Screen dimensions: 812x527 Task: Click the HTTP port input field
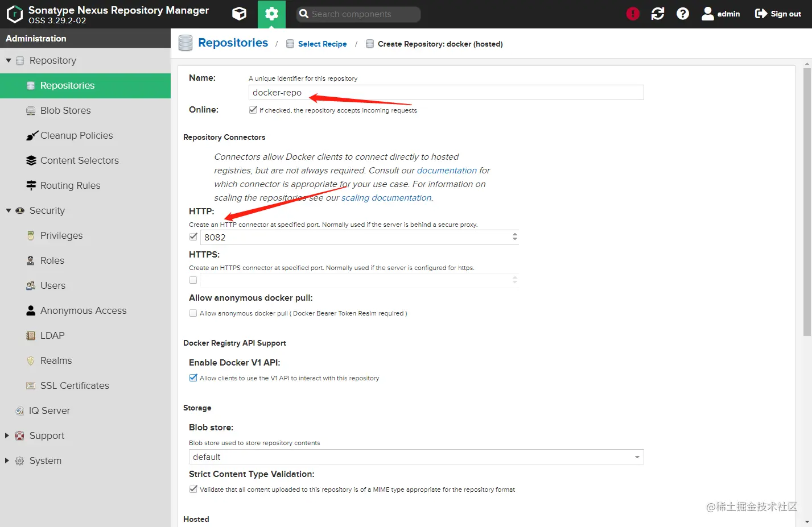[356, 237]
